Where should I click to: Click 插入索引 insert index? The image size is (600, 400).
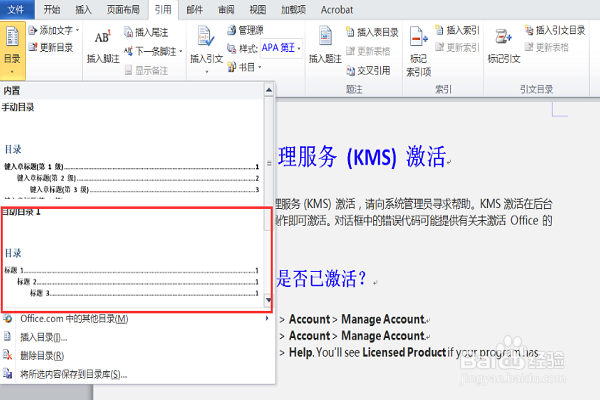pos(457,30)
